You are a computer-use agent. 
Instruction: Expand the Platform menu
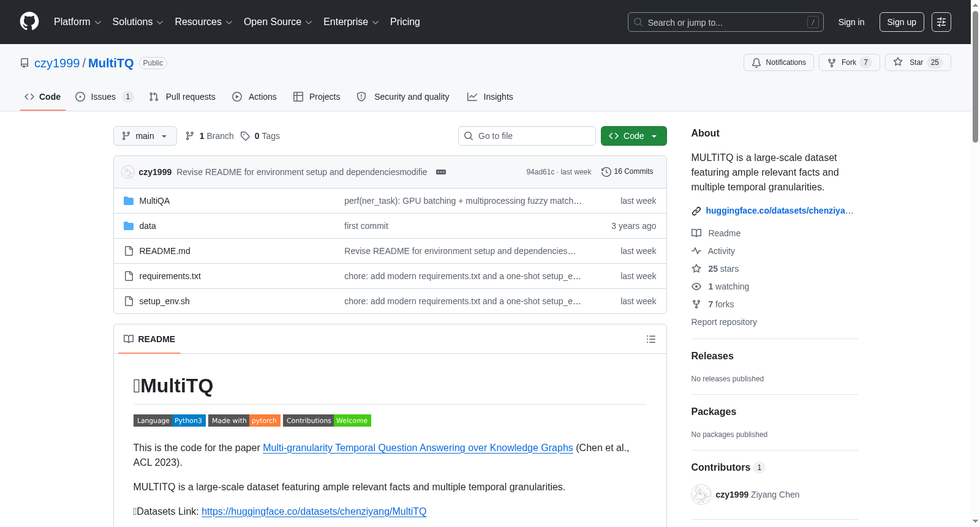coord(78,22)
